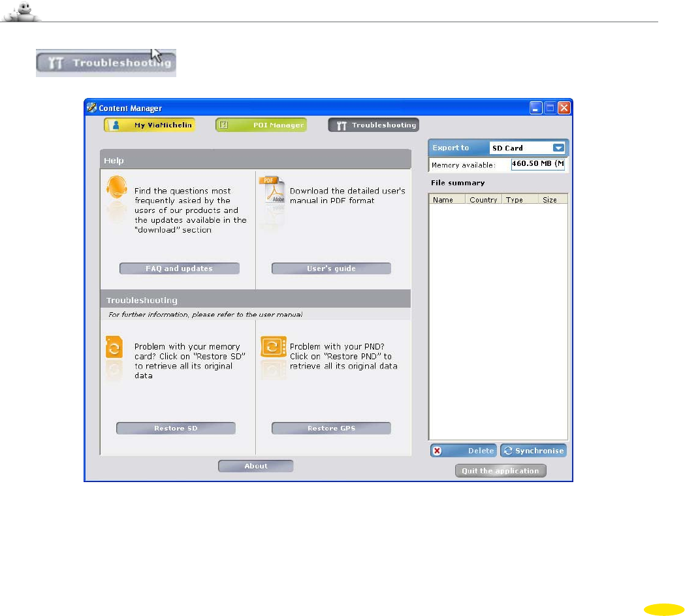Click the Restore SD button
This screenshot has width=685, height=616.
[176, 428]
